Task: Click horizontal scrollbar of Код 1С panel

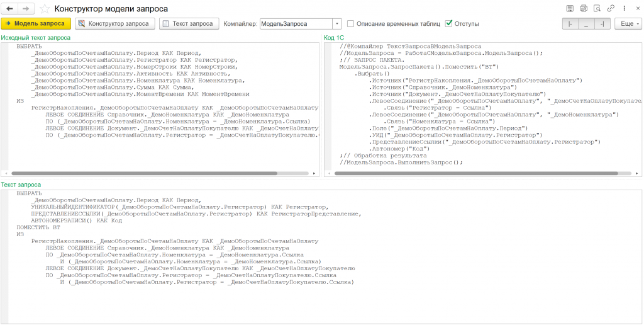Action: click(x=477, y=174)
